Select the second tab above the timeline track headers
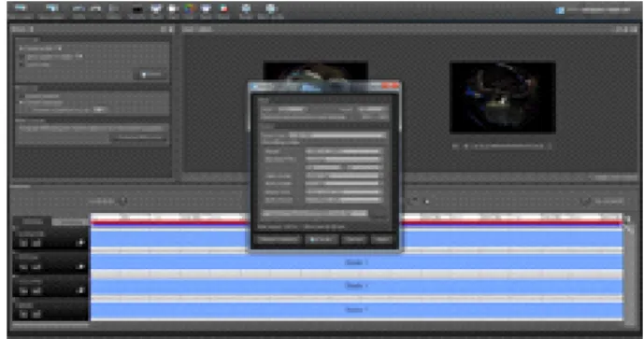This screenshot has height=339, width=644. click(x=70, y=221)
